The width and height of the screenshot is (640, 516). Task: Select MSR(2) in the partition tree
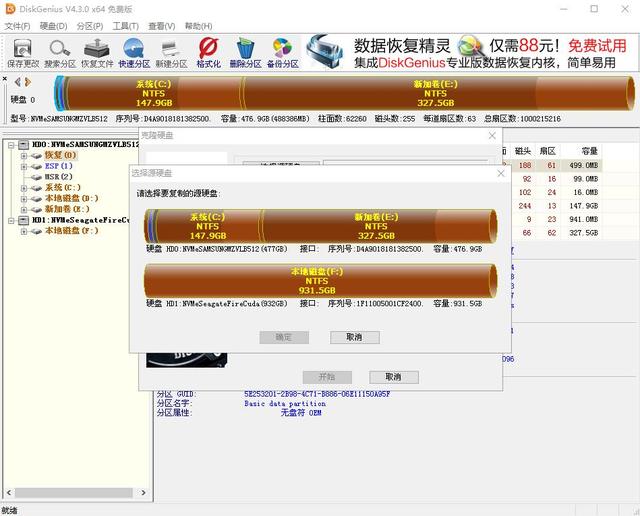[x=58, y=177]
